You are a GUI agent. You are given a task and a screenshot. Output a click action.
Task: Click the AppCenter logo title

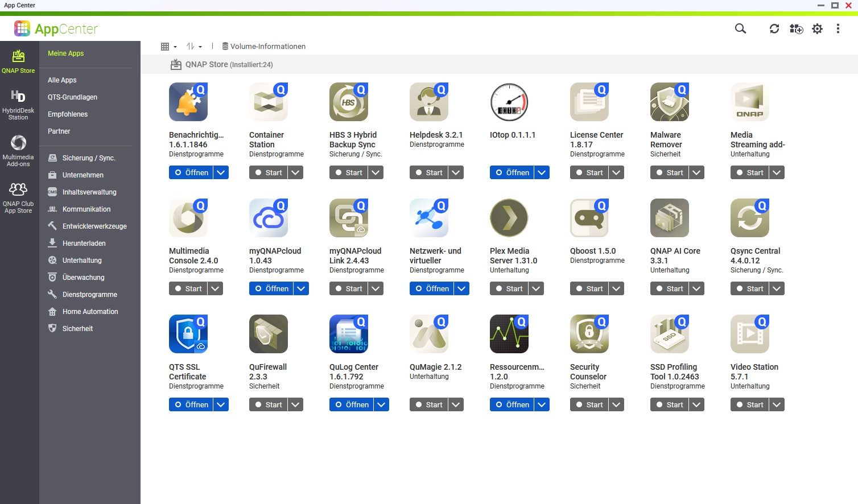point(56,28)
